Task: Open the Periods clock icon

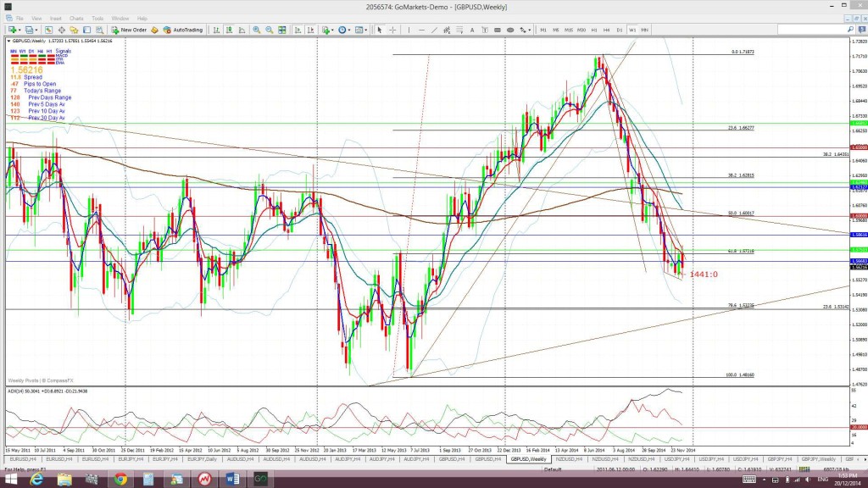Action: 342,30
